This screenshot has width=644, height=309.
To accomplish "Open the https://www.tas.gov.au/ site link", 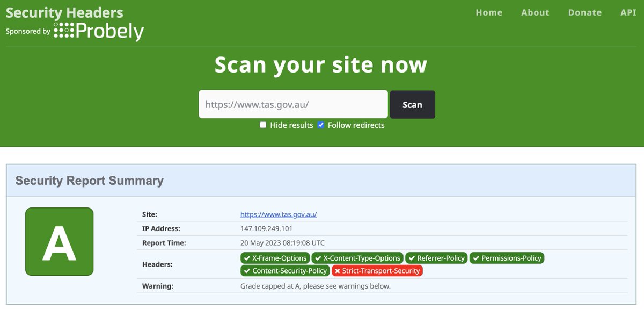I will [279, 214].
